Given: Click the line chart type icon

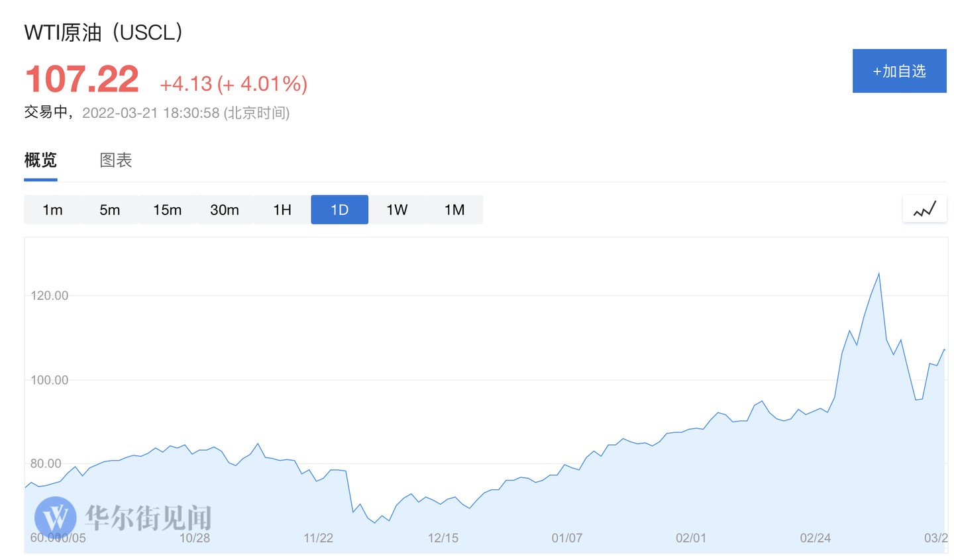Looking at the screenshot, I should click(924, 210).
